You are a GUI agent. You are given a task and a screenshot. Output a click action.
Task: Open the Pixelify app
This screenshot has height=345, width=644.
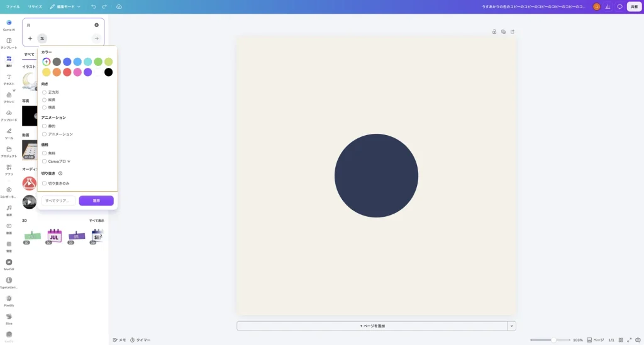coord(9,300)
